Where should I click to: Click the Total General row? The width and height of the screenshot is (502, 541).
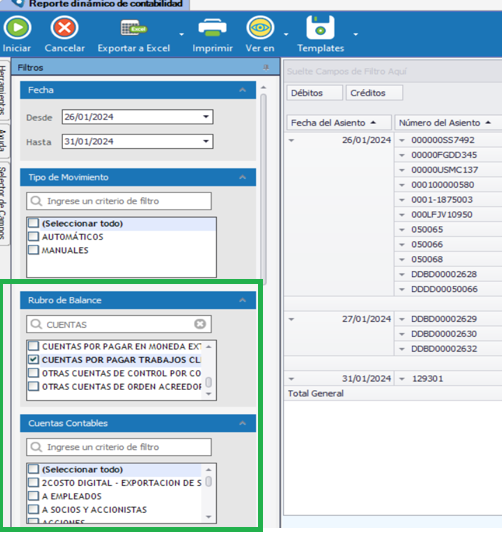(393, 394)
